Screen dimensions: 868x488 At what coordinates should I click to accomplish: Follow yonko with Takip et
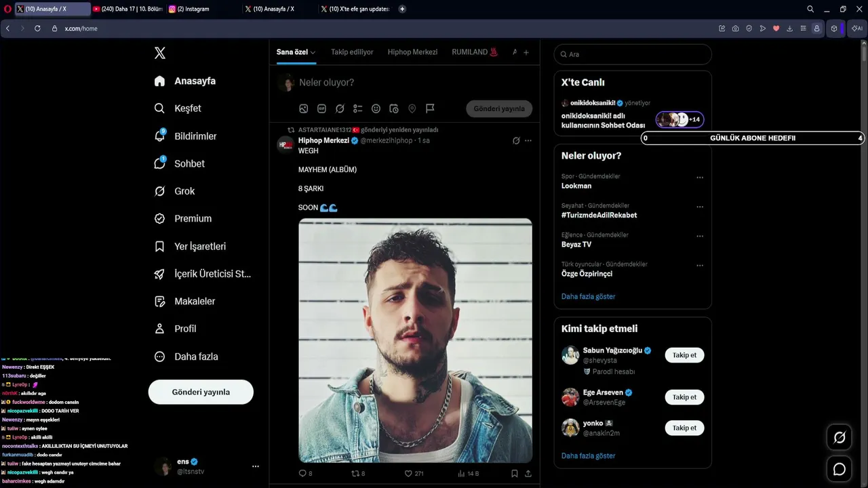click(684, 428)
